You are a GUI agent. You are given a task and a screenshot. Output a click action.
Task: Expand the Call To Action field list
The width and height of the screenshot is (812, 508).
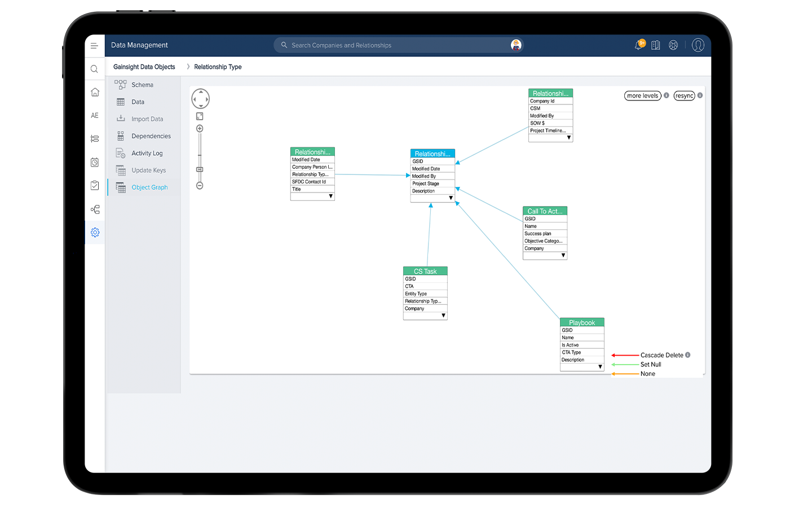click(563, 256)
